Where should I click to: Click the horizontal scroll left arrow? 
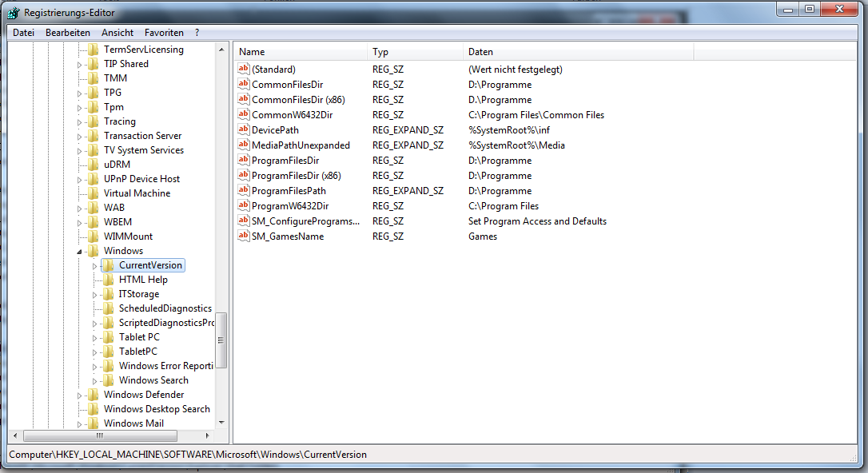[15, 435]
